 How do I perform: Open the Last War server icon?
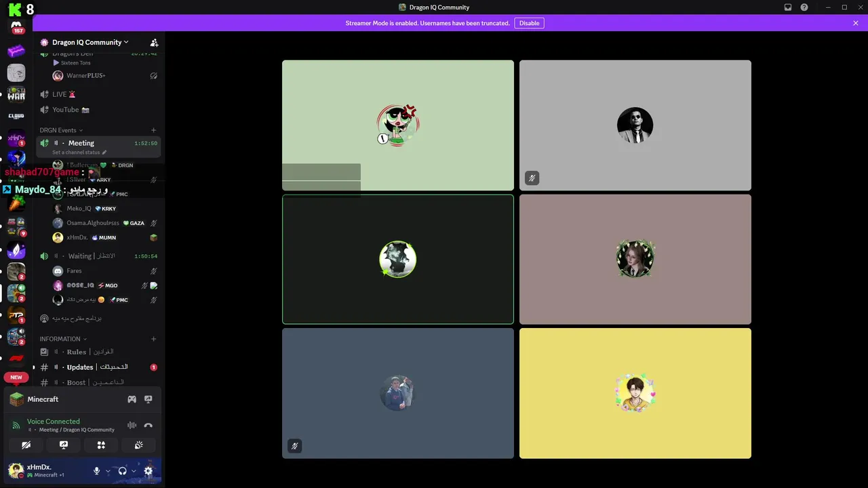coord(16,94)
